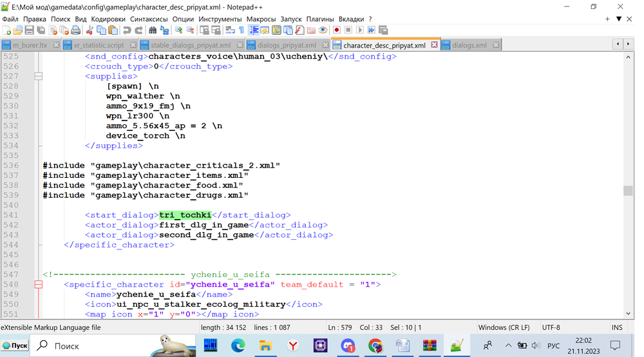The image size is (644, 357).
Task: Click the Redo arrow icon
Action: pos(138,30)
